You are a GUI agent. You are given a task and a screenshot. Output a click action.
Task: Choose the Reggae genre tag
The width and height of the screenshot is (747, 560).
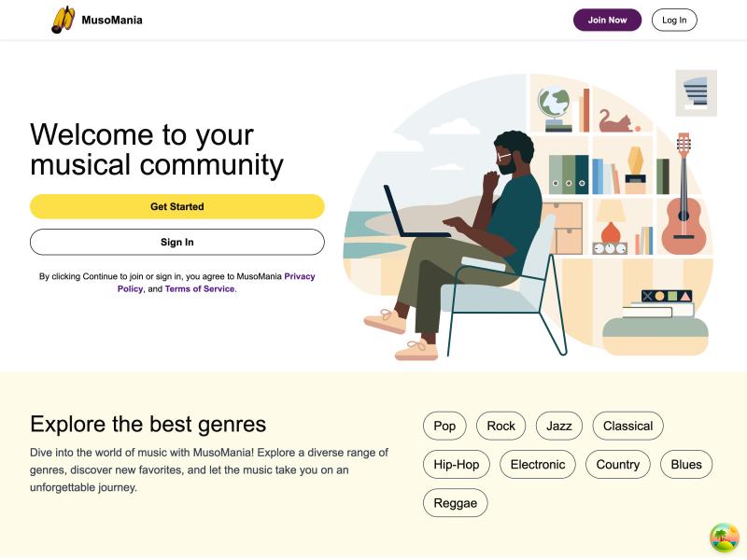pos(456,503)
